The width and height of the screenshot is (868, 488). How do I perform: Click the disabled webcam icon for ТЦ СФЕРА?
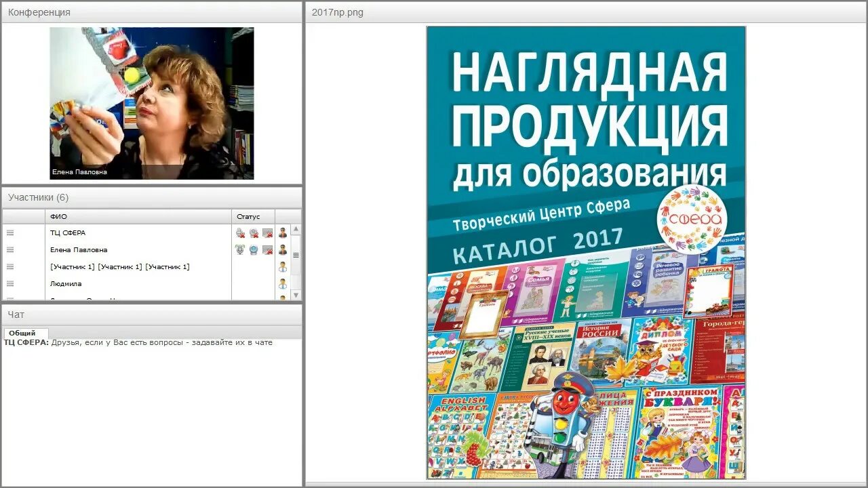point(254,232)
